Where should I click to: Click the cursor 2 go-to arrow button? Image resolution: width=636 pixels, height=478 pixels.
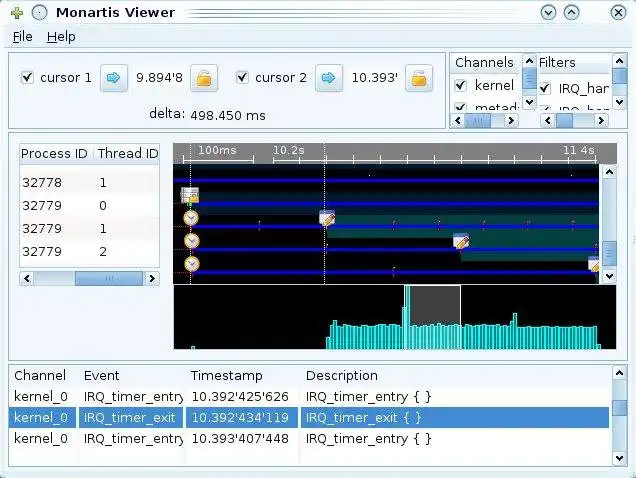(329, 78)
